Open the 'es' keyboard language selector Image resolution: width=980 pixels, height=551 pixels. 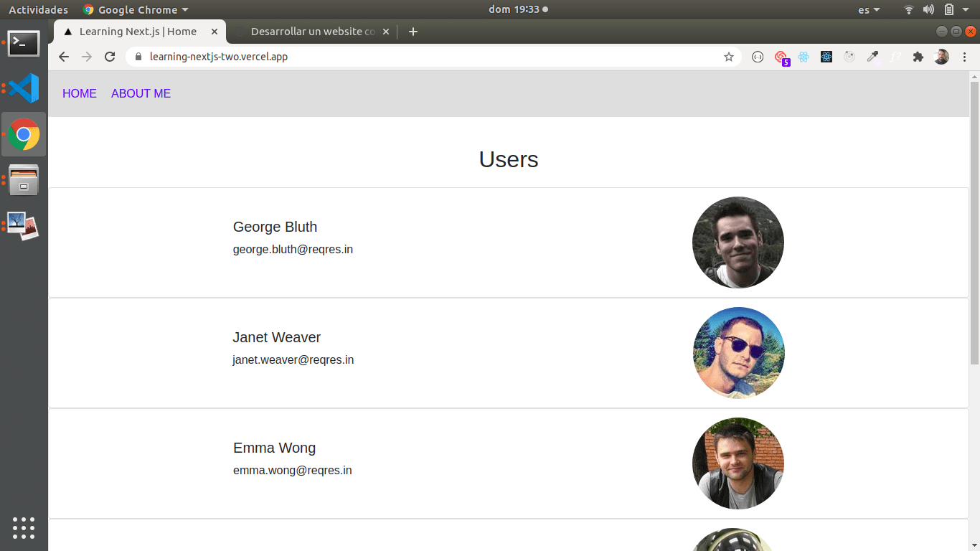870,10
